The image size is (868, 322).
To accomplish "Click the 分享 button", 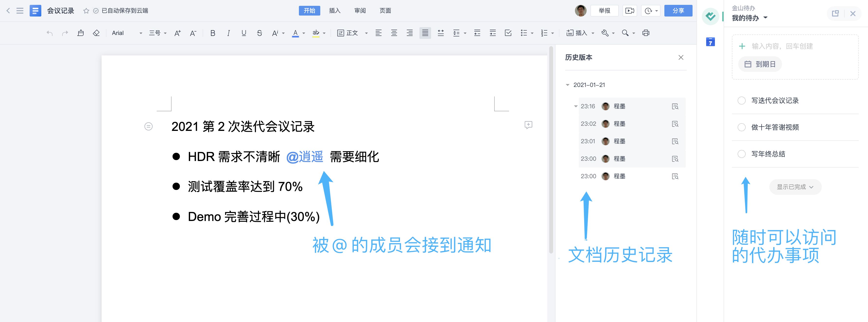I will coord(678,11).
